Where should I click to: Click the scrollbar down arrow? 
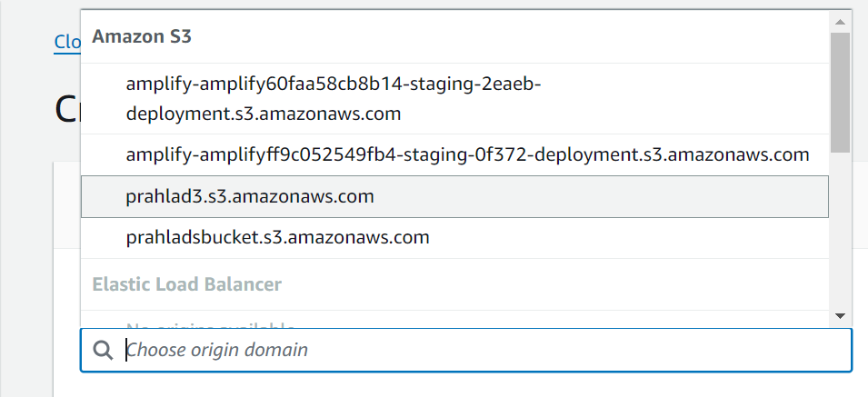(x=840, y=315)
